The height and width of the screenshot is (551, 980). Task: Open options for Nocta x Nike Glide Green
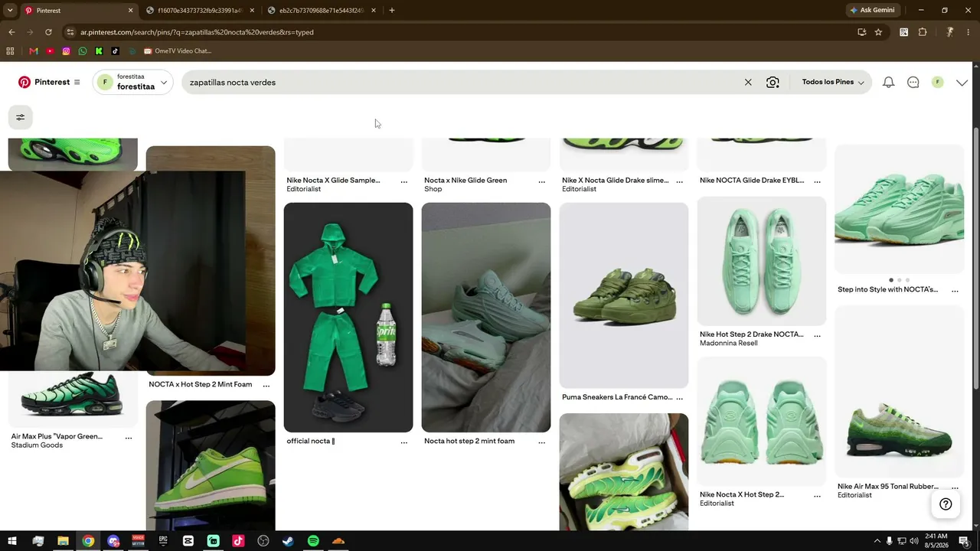click(x=541, y=181)
